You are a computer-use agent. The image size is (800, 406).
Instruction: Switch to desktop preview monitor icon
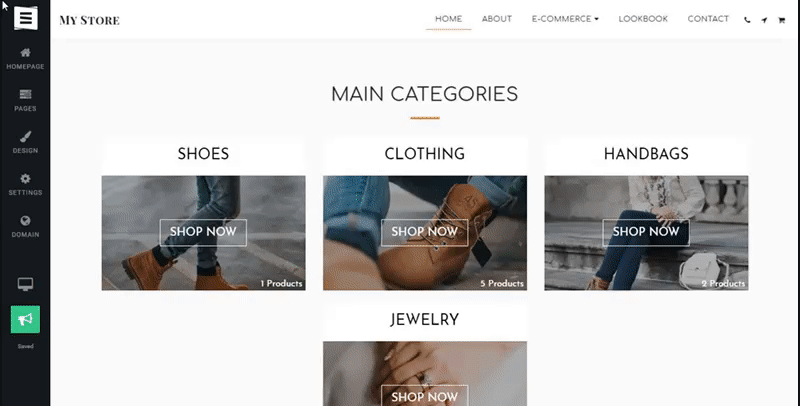[x=26, y=284]
